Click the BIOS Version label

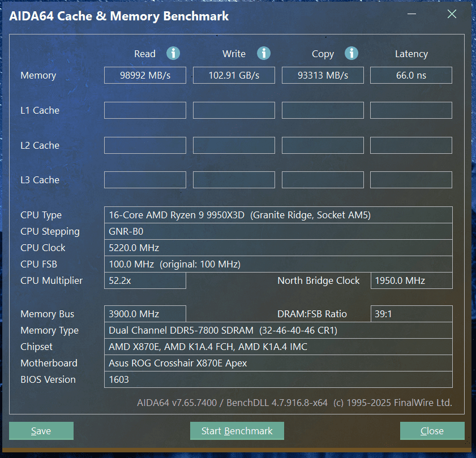(48, 379)
